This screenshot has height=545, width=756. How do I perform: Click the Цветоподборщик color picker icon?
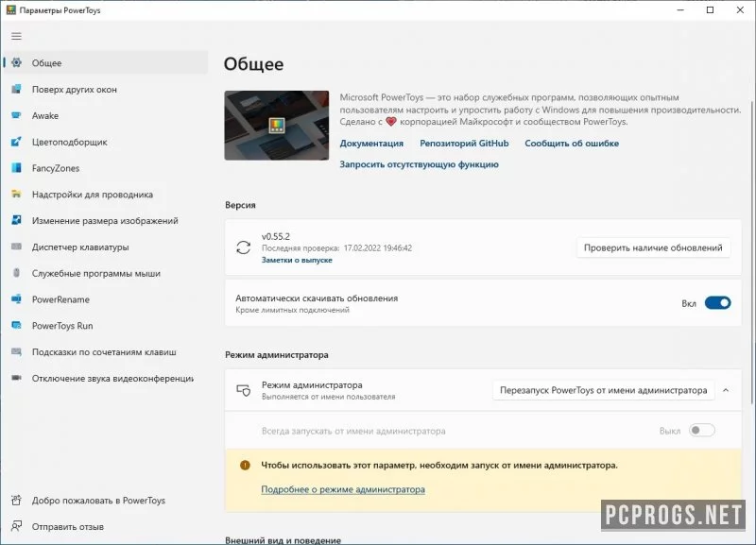[x=16, y=142]
